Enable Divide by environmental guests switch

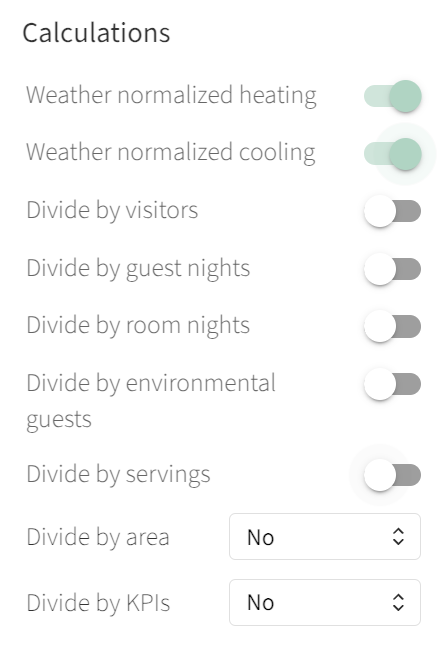tap(392, 384)
